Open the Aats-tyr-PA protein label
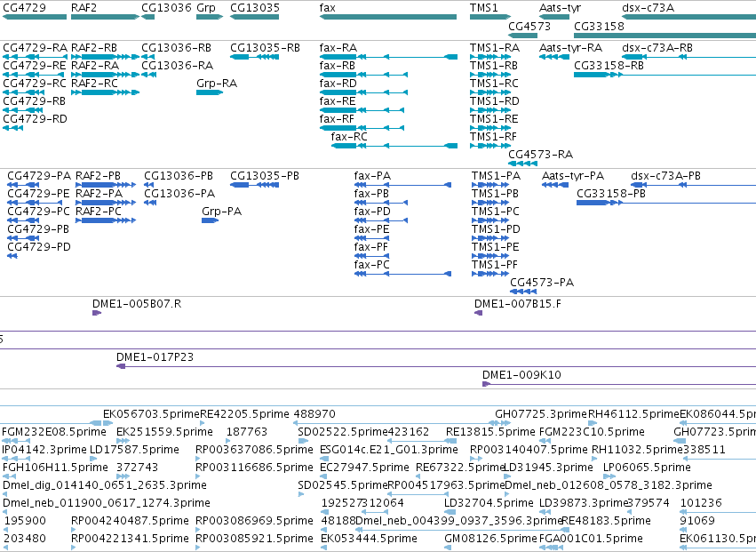Image resolution: width=756 pixels, height=552 pixels. (x=573, y=176)
